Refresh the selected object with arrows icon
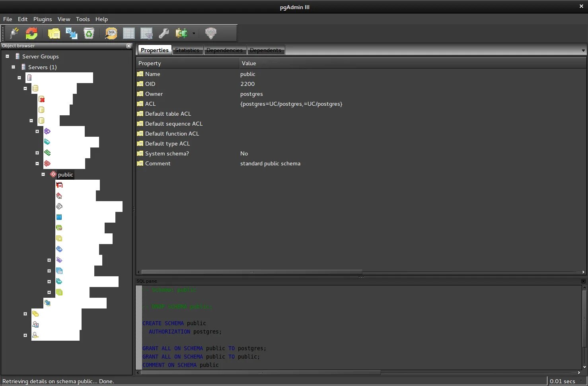Image resolution: width=588 pixels, height=386 pixels. click(x=31, y=33)
